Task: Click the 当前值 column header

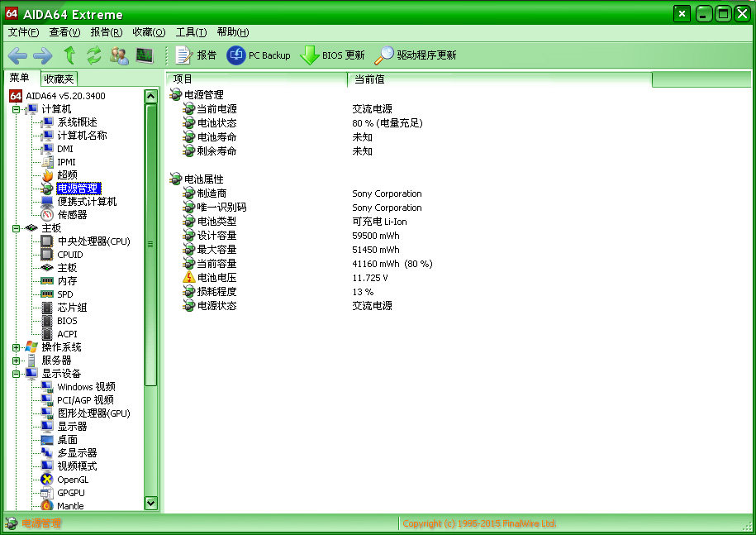Action: [500, 79]
